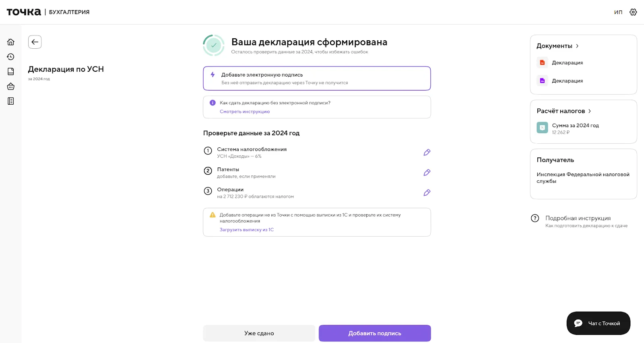
Task: Open the purple XML Декларация document
Action: (x=567, y=81)
